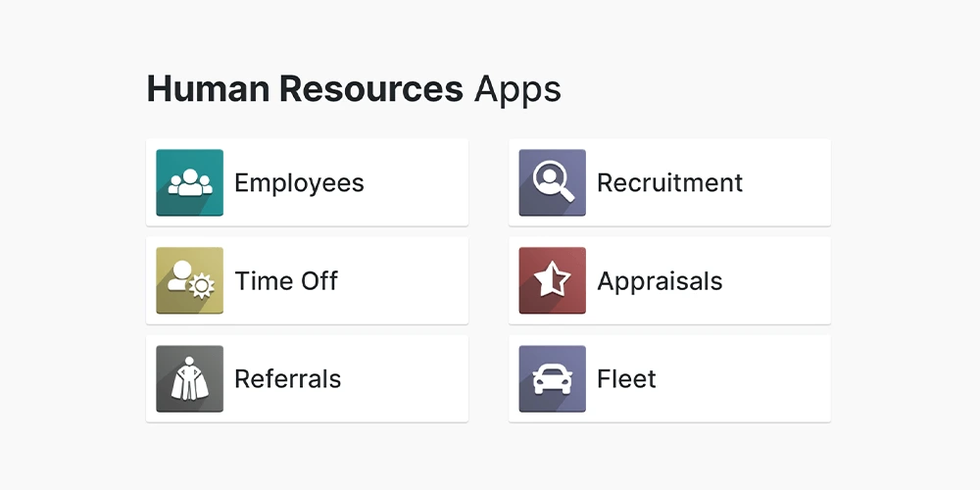The height and width of the screenshot is (490, 980).
Task: Click the bold "Human Resources" heading text
Action: point(304,89)
